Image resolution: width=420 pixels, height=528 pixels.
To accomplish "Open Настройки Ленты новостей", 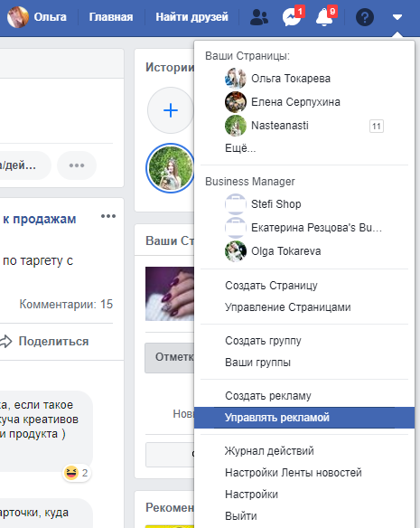I will [x=294, y=473].
